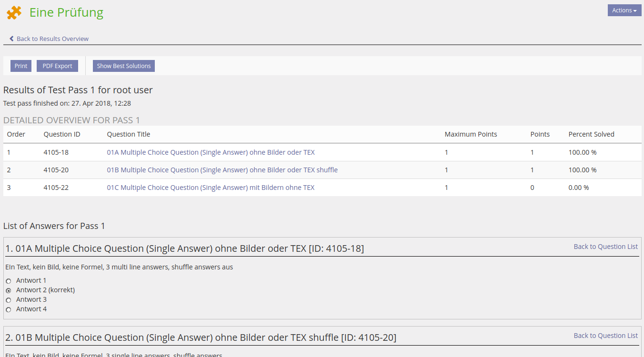Click Back to Question List for question 1
Screen dimensions: 644x357
tap(605, 247)
